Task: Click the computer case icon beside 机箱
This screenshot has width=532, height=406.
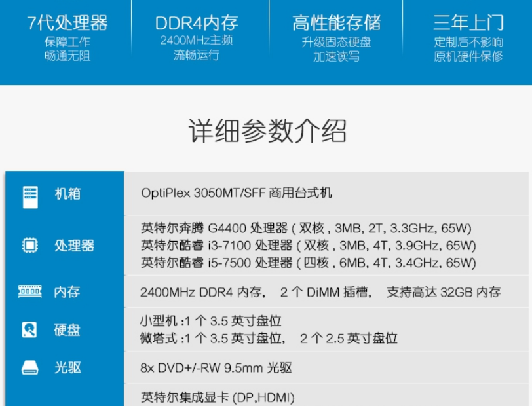Action: (x=30, y=196)
